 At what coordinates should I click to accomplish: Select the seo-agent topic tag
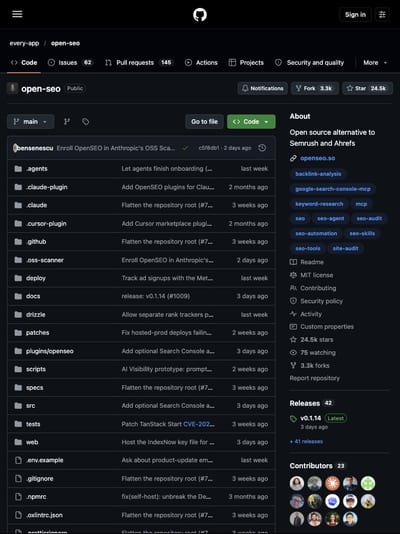pyautogui.click(x=330, y=218)
